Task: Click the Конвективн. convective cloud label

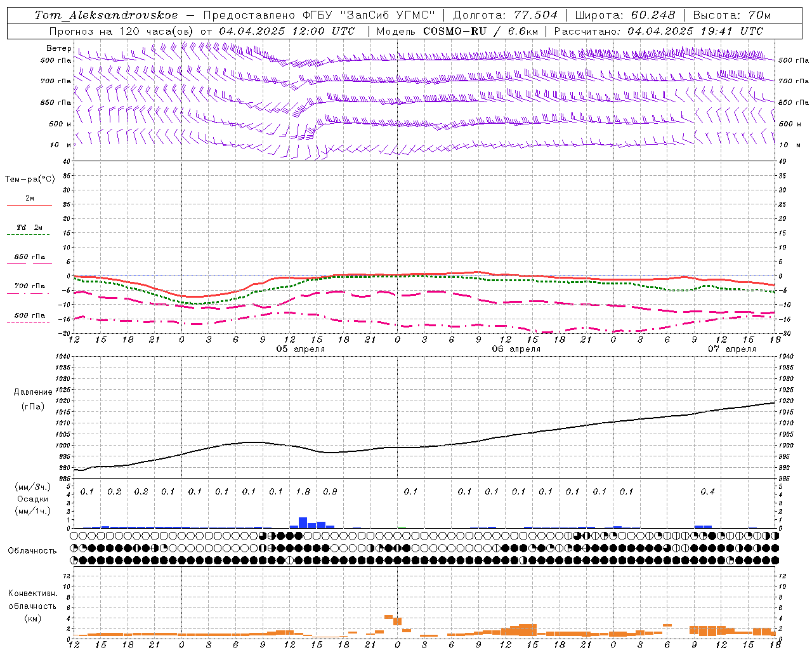Action: (x=32, y=594)
